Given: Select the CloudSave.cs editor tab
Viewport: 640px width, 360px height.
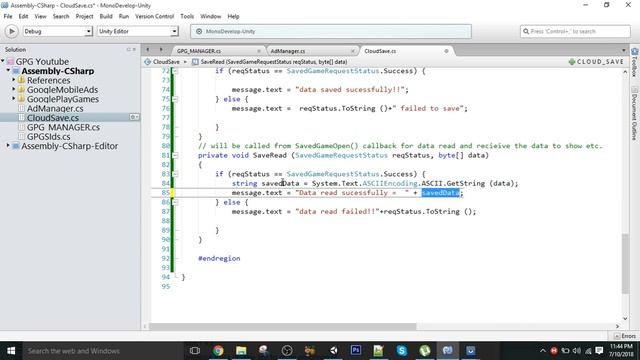Looking at the screenshot, I should [380, 51].
